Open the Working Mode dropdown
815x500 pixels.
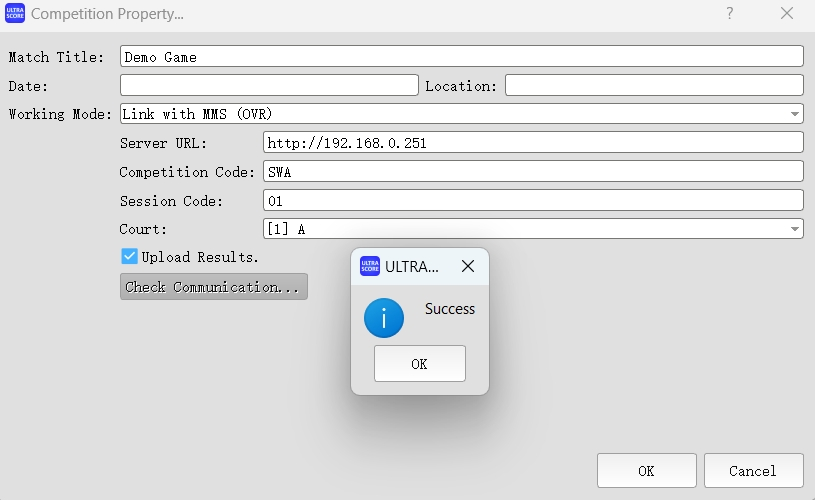tap(461, 114)
